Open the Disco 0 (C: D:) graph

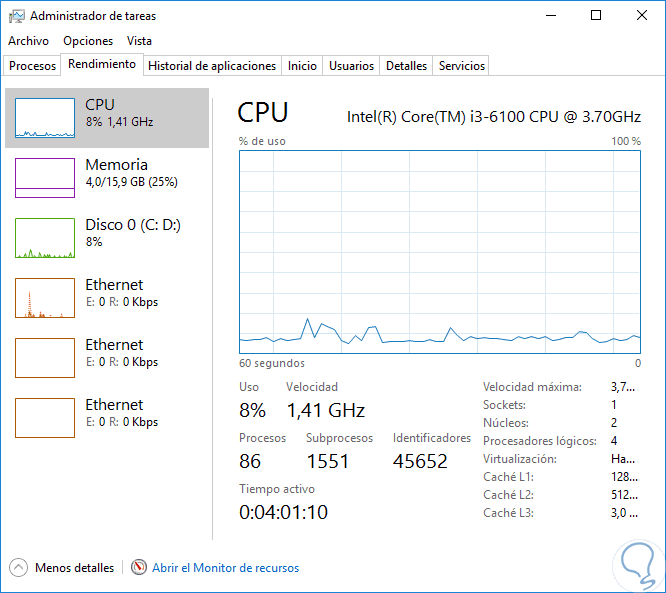(x=45, y=238)
